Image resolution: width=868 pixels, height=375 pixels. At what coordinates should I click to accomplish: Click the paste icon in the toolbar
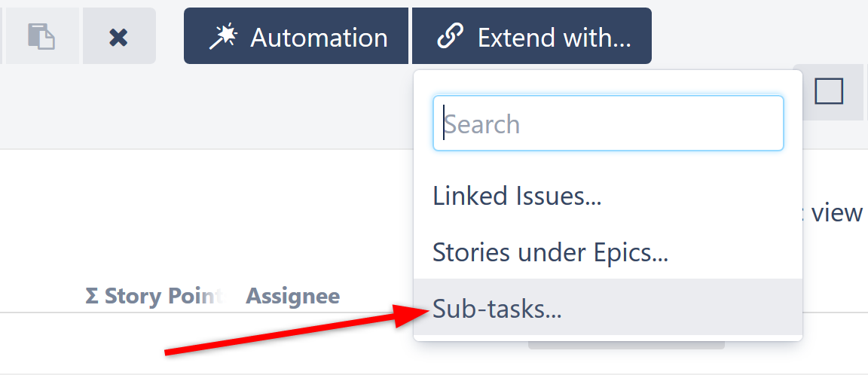42,36
